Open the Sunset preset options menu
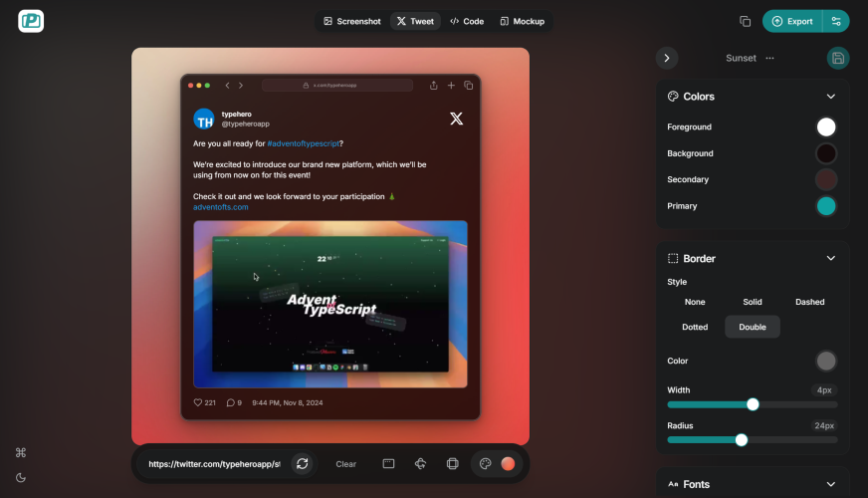This screenshot has height=498, width=868. [770, 58]
